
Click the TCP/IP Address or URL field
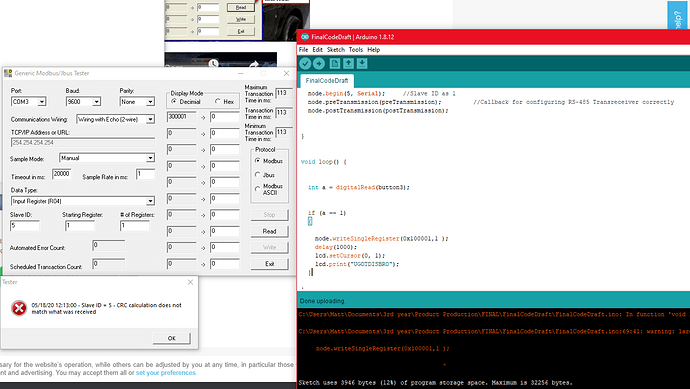(x=83, y=143)
